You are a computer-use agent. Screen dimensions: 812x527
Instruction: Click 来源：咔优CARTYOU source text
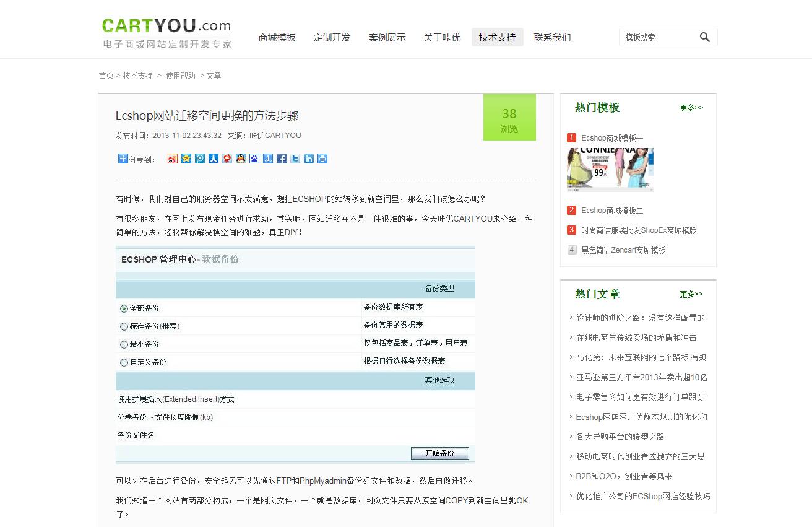coord(264,136)
